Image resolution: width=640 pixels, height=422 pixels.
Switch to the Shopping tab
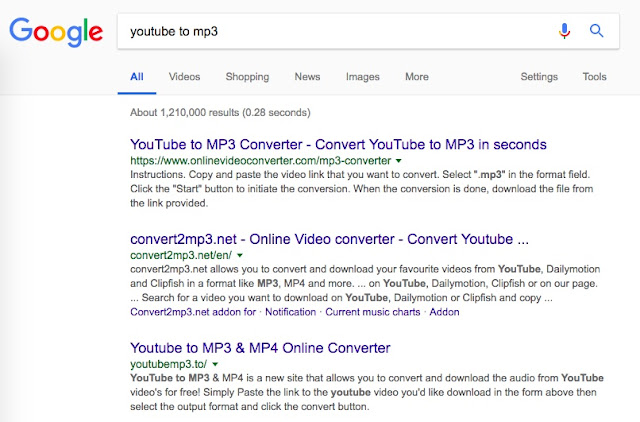tap(247, 77)
